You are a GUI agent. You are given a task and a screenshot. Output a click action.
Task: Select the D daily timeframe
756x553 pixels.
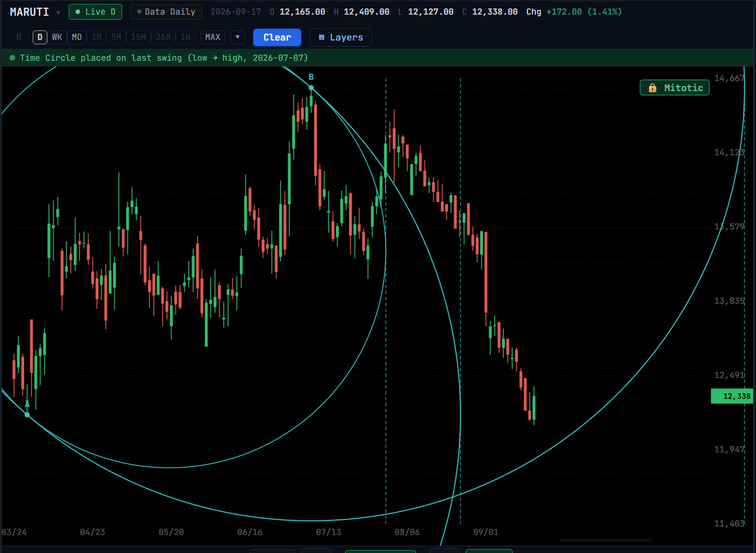point(39,37)
